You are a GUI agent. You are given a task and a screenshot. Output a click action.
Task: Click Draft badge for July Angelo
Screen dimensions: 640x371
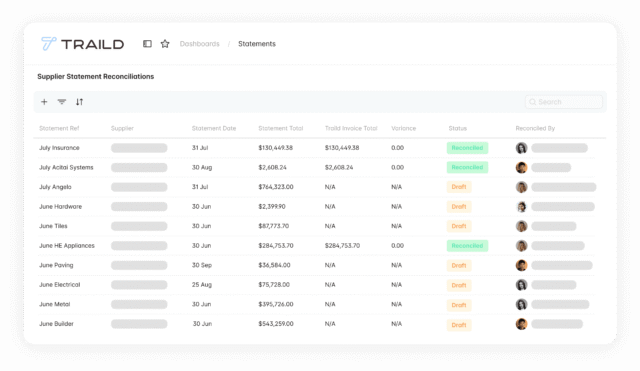459,187
